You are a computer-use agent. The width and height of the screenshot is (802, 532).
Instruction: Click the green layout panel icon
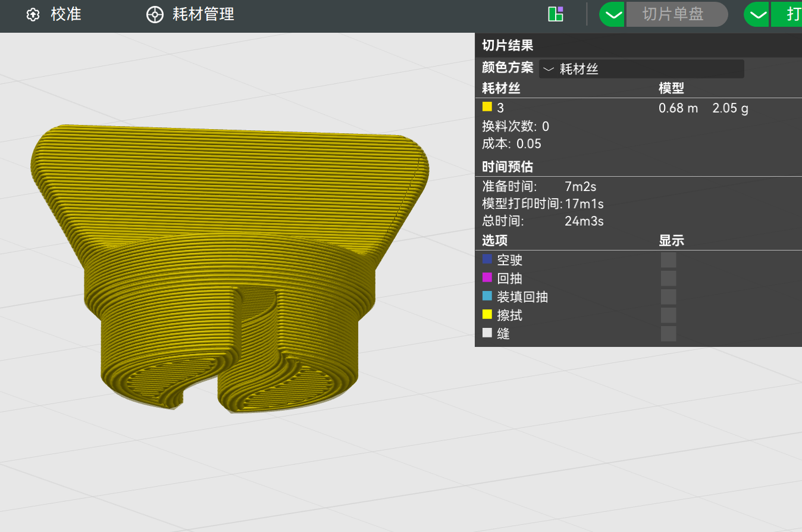556,14
